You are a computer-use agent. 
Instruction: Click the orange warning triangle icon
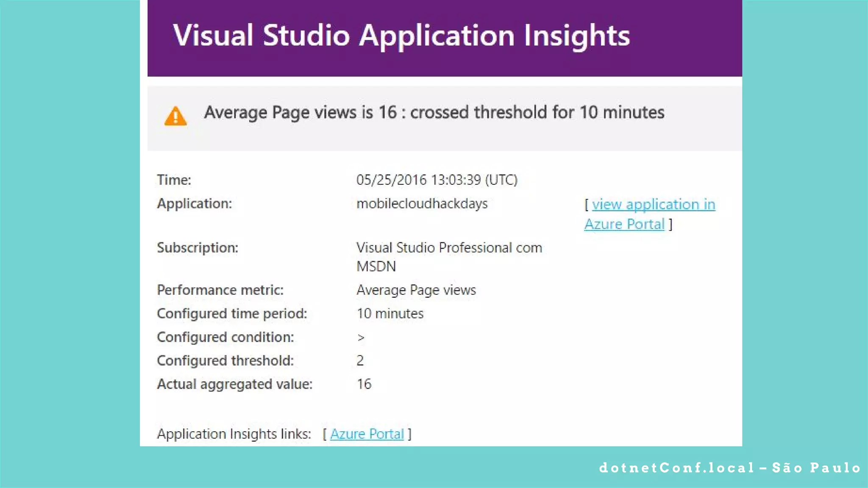tap(175, 116)
